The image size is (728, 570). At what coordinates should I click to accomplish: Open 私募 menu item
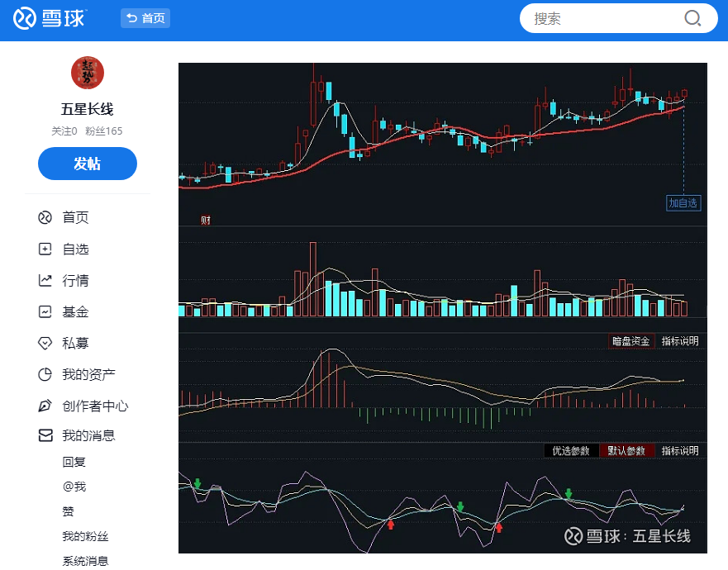point(75,343)
